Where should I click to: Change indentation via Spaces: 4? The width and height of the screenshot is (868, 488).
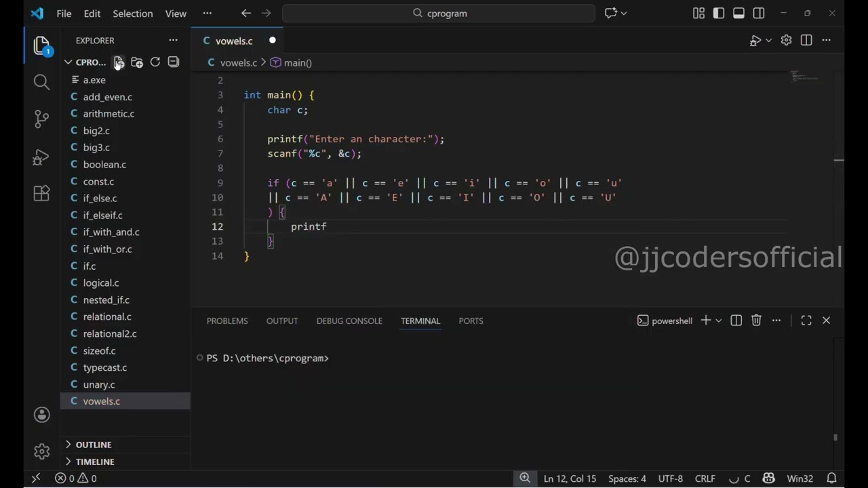pos(627,479)
